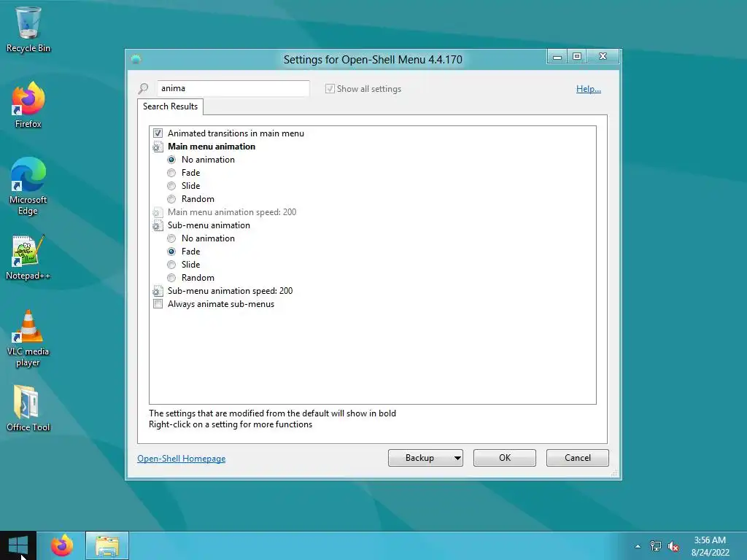This screenshot has width=747, height=560.
Task: Select the Firefox desktop shortcut
Action: click(x=28, y=105)
